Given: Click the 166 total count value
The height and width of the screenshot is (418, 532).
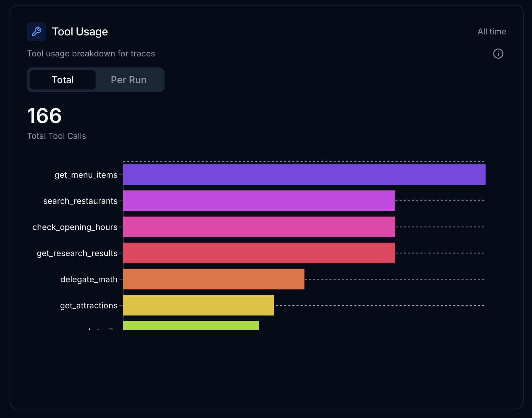Looking at the screenshot, I should click(x=44, y=115).
